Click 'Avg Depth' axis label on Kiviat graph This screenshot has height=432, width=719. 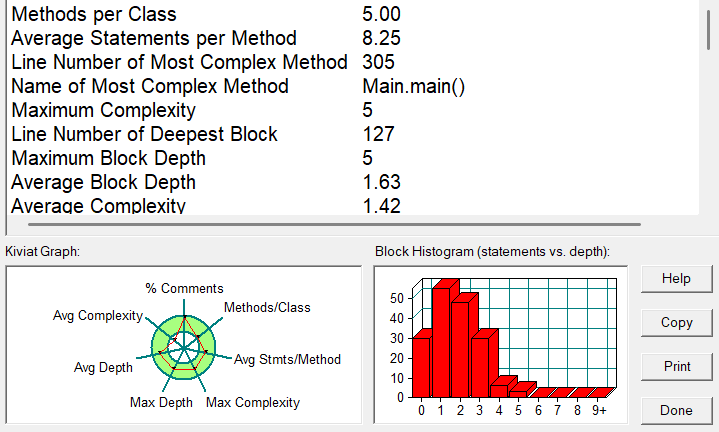coord(103,367)
